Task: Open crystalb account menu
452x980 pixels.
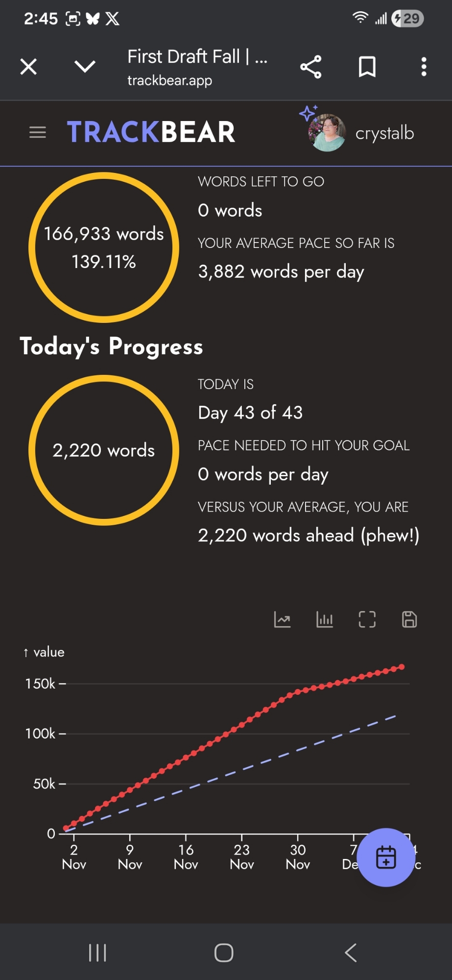Action: coord(384,133)
